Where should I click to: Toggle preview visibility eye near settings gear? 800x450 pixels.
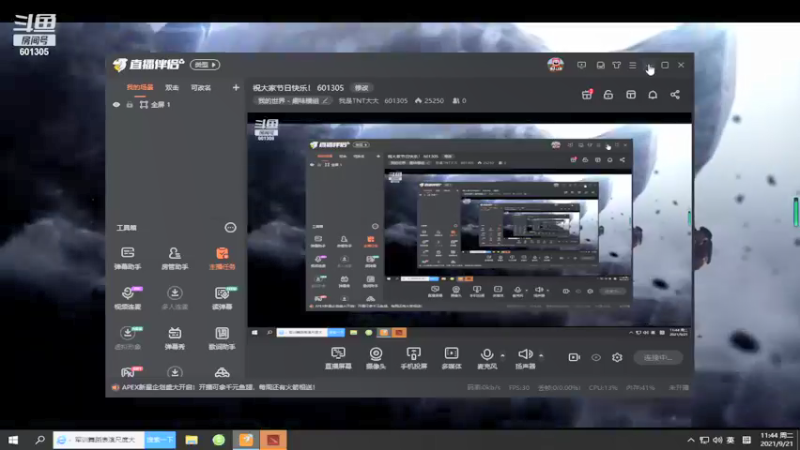click(596, 357)
